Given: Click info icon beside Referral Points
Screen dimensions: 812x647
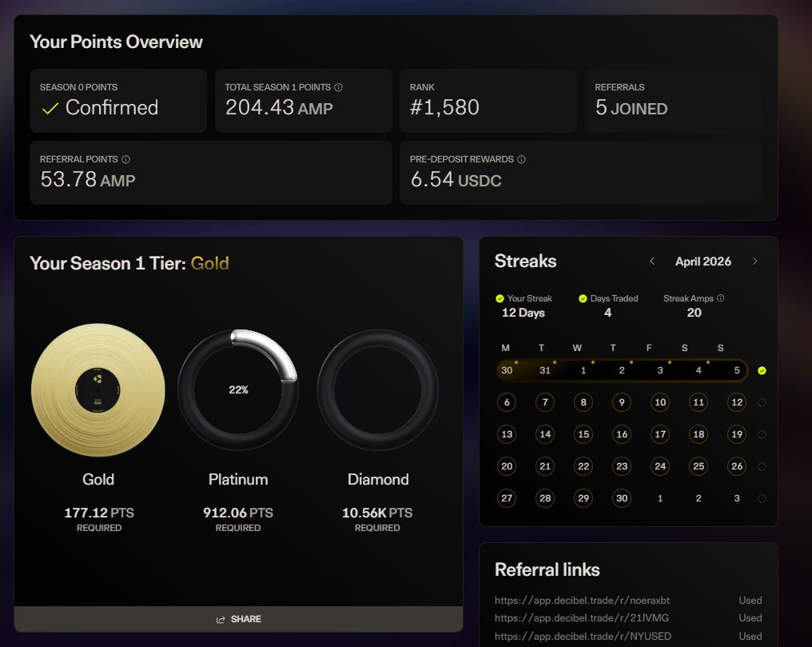Looking at the screenshot, I should [x=125, y=159].
